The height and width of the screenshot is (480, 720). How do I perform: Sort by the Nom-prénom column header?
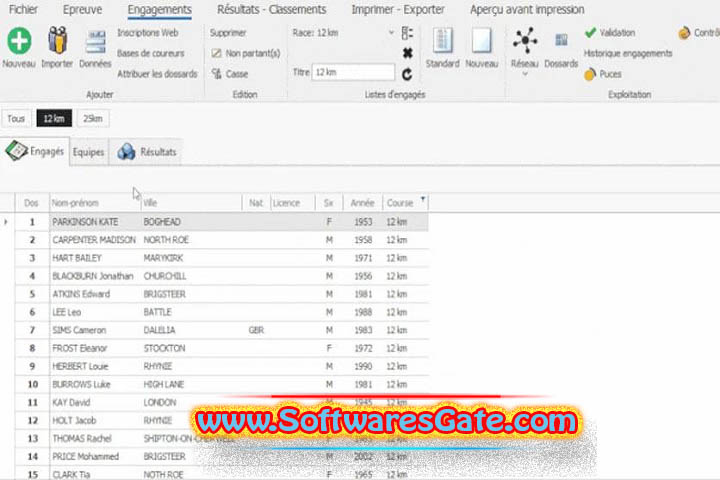point(95,203)
